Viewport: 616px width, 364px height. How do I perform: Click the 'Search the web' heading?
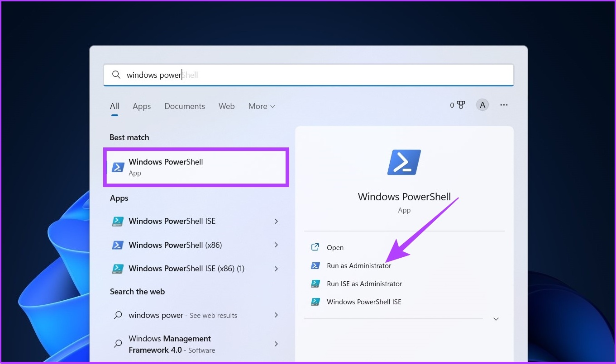click(137, 292)
